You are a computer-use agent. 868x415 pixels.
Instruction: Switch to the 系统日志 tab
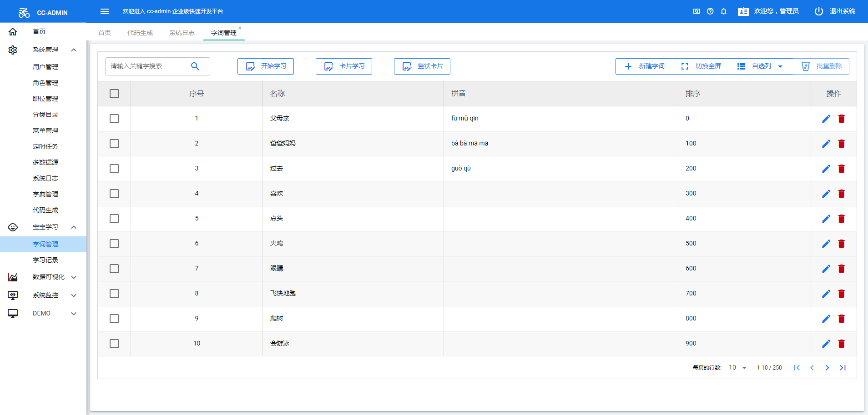coord(182,33)
